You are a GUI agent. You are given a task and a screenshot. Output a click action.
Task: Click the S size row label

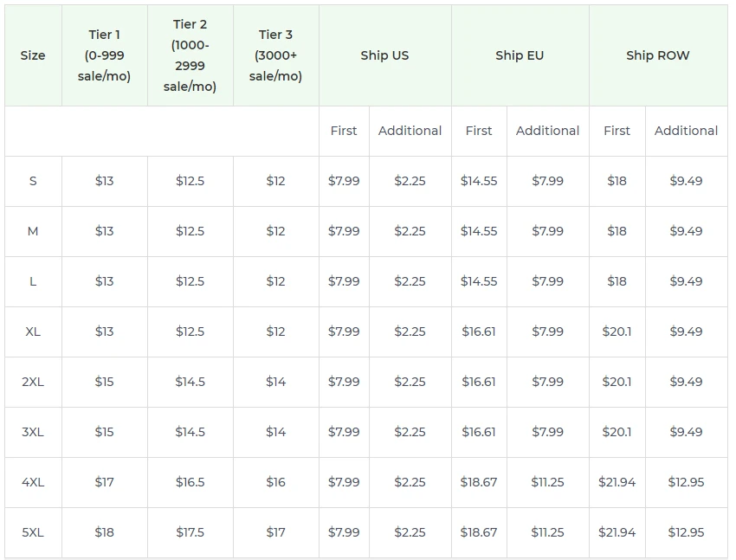click(x=33, y=181)
